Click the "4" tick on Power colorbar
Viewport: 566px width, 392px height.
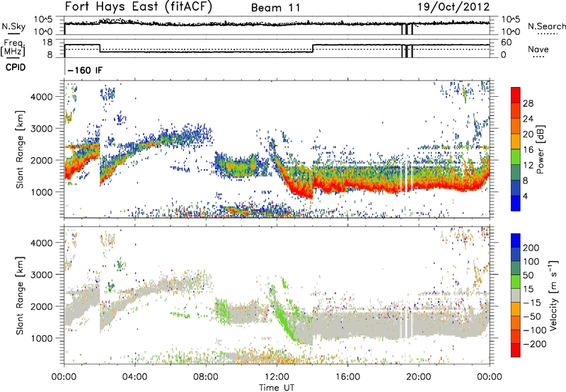525,196
